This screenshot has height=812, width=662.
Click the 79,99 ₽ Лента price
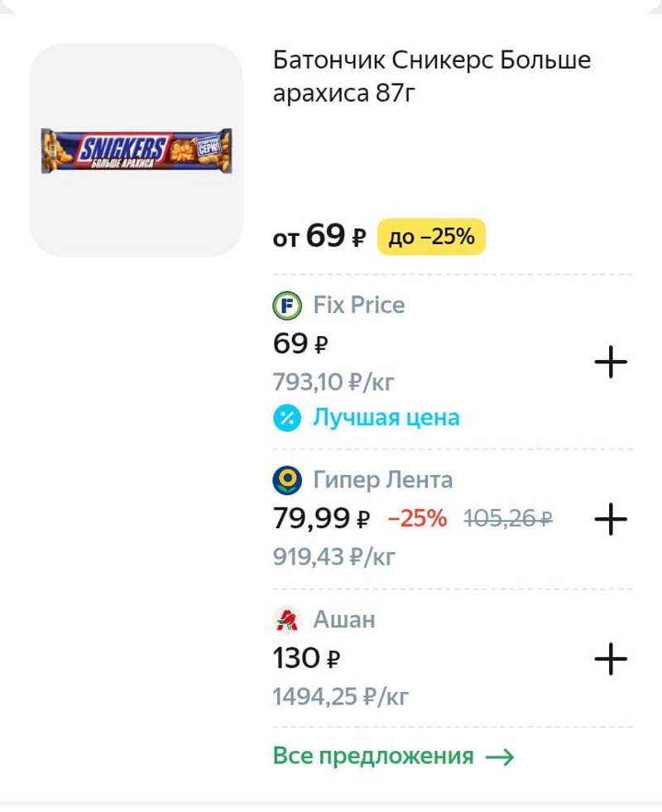[x=321, y=519]
